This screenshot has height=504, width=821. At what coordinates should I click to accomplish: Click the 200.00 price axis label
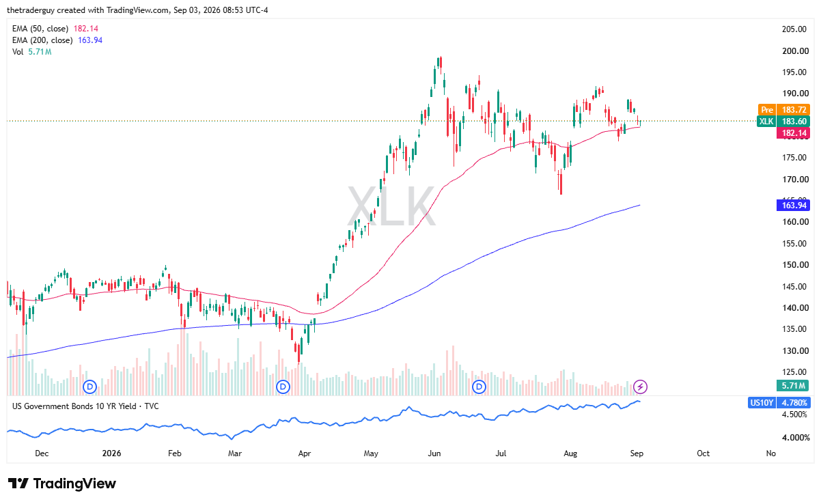[795, 51]
